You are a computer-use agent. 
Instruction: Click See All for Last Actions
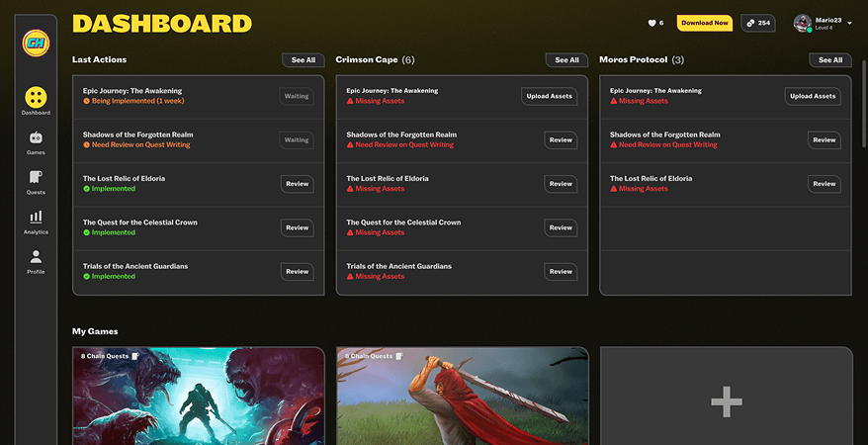tap(304, 60)
